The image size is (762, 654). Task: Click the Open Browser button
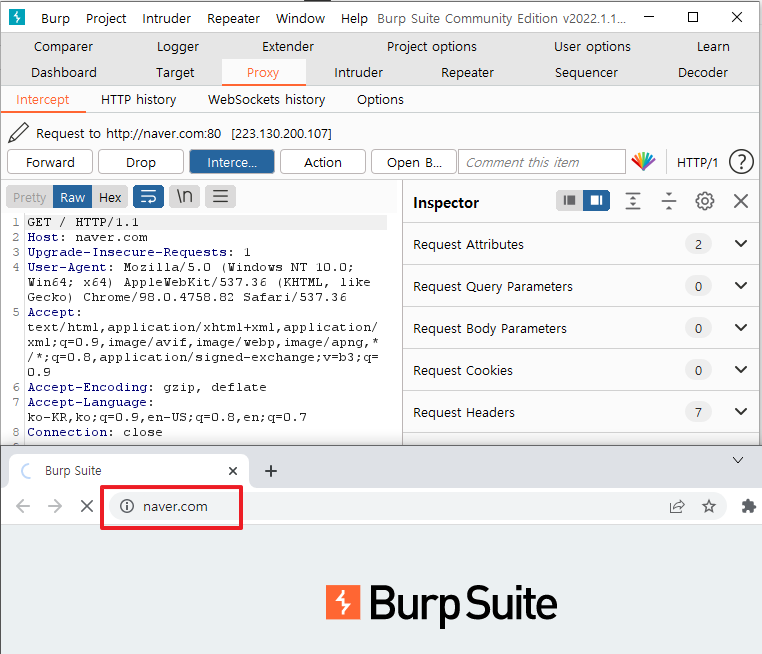pos(414,162)
